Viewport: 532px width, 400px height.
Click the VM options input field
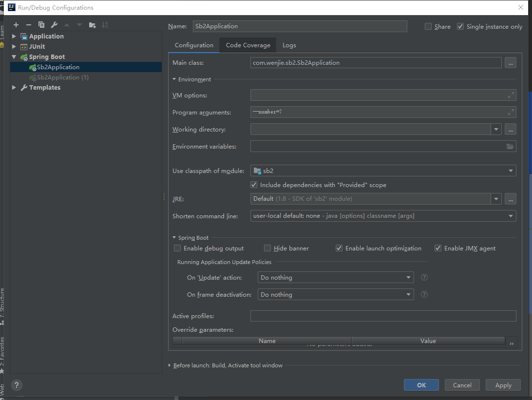click(x=383, y=95)
